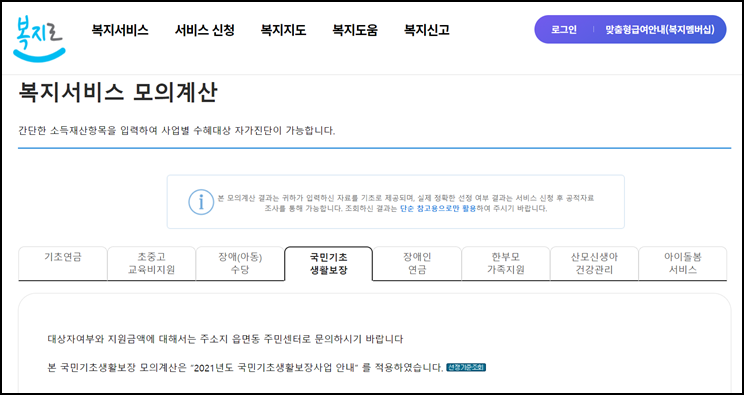The image size is (744, 395).
Task: Open the 복지신고 menu
Action: point(427,30)
